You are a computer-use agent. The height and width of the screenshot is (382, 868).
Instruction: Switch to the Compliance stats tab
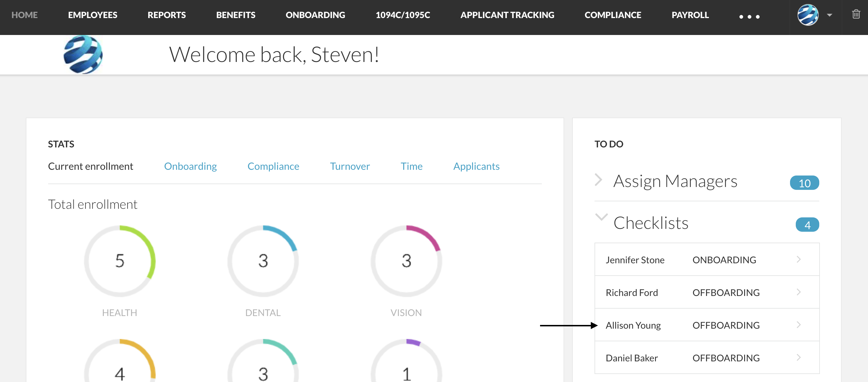pos(273,166)
